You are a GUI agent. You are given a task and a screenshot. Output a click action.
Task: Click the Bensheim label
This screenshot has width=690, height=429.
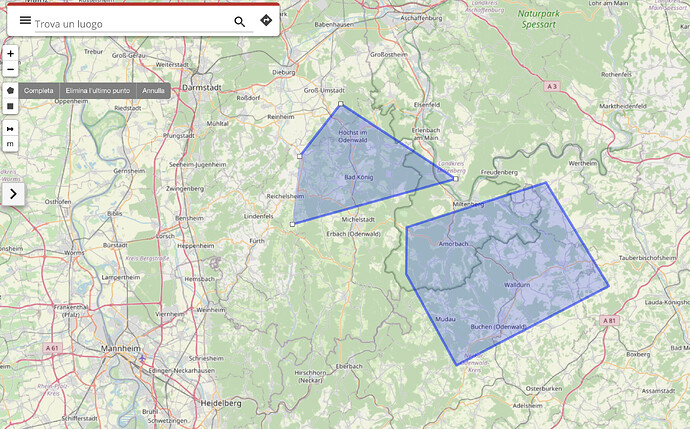(x=189, y=218)
